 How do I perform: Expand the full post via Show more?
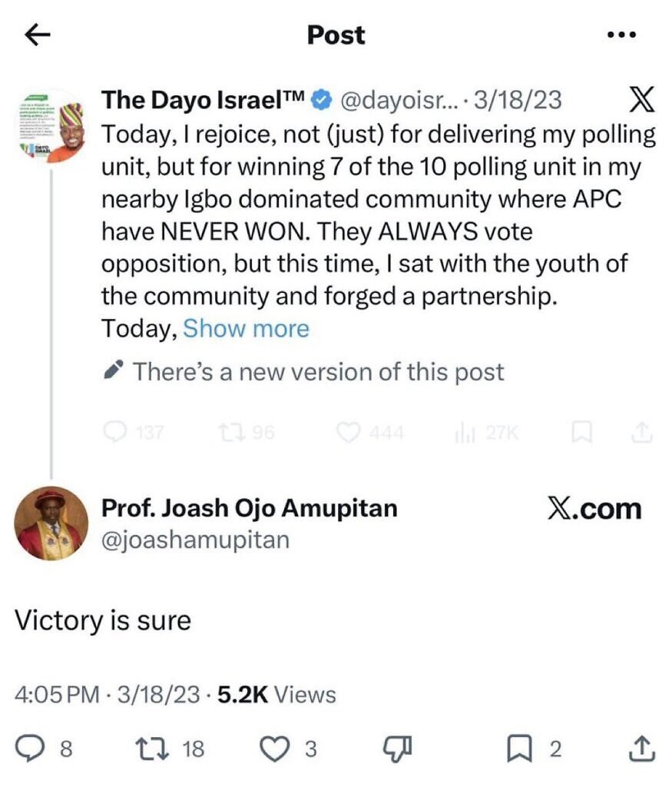pyautogui.click(x=245, y=328)
